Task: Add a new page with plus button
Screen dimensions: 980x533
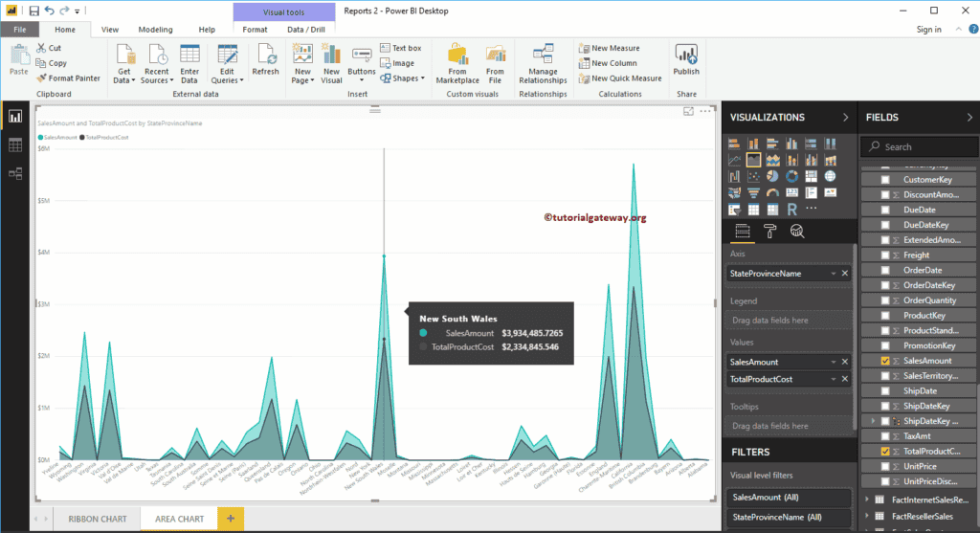Action: (x=230, y=518)
